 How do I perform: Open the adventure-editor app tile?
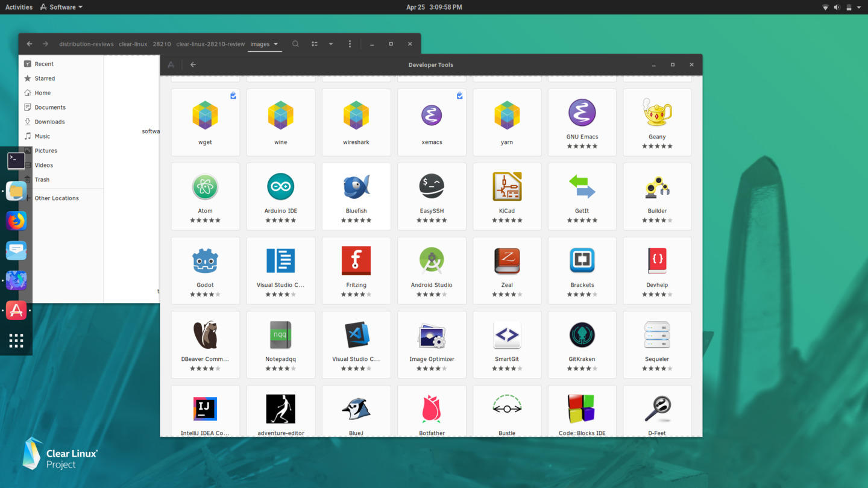280,411
